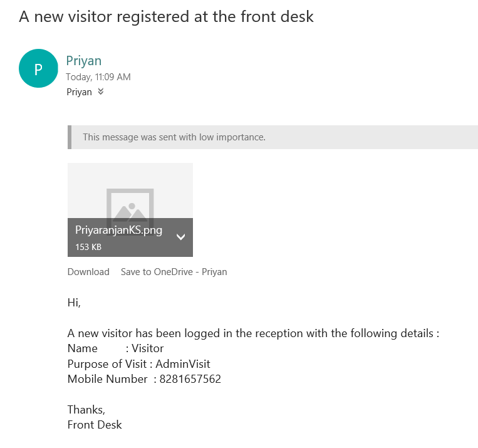This screenshot has height=448, width=478.
Task: Click the low importance message banner
Action: click(x=273, y=137)
